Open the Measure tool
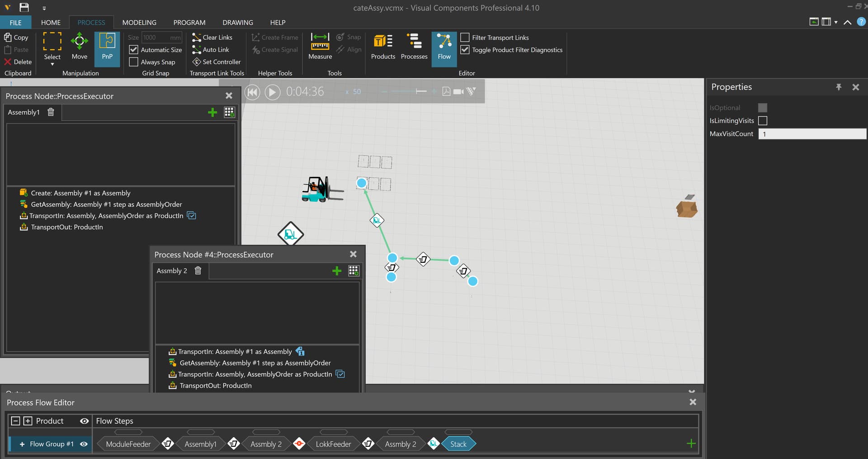 (320, 47)
